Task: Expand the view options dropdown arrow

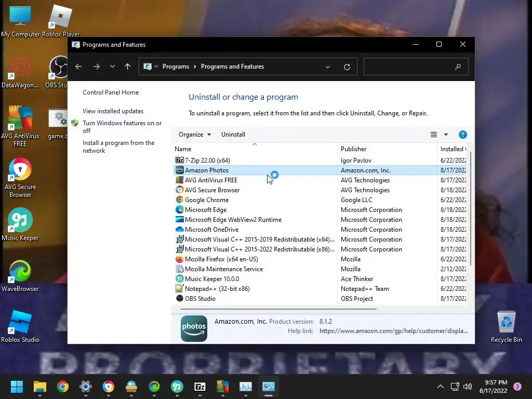Action: [x=446, y=135]
